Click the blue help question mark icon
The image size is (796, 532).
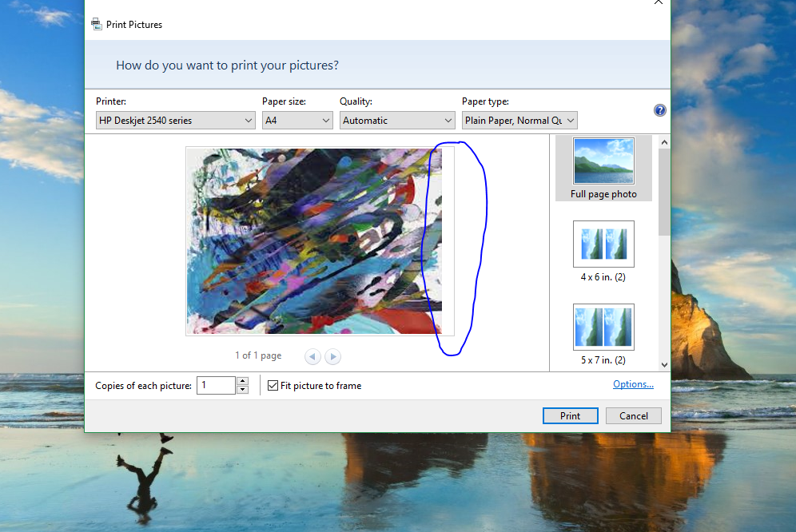(x=659, y=110)
